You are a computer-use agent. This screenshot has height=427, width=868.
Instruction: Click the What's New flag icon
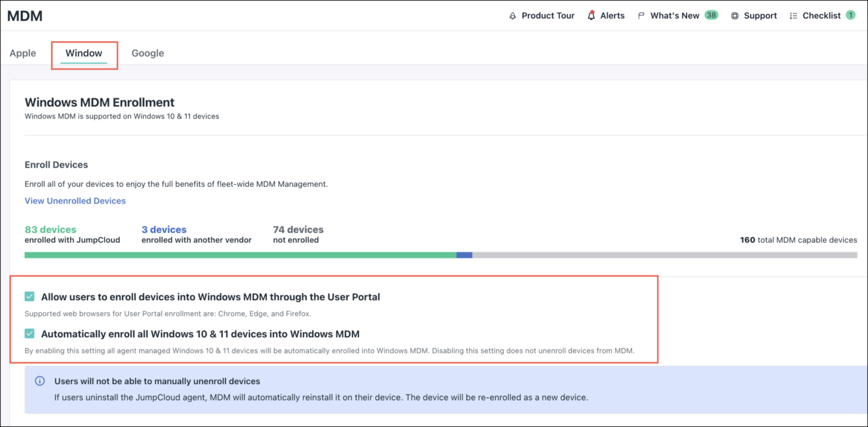pyautogui.click(x=640, y=15)
